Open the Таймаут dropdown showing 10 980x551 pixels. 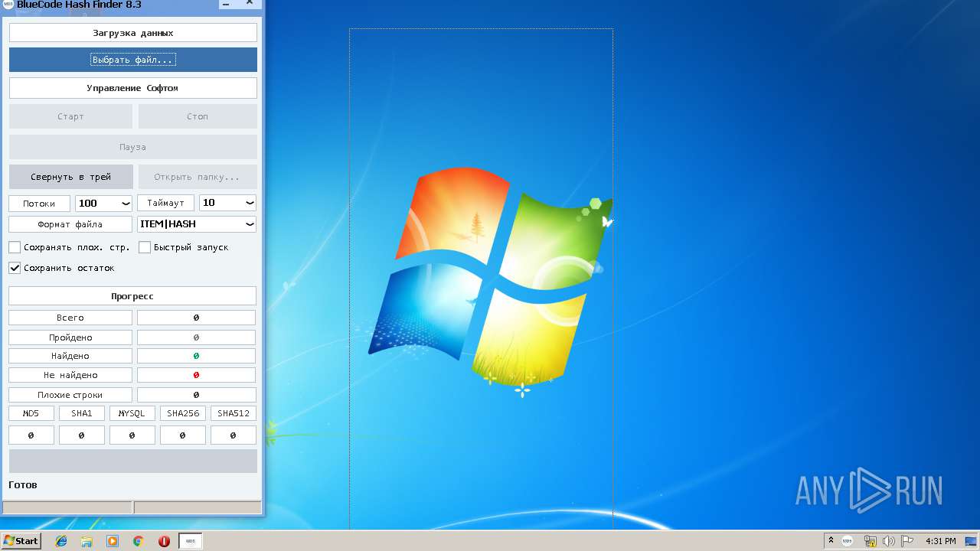[227, 203]
